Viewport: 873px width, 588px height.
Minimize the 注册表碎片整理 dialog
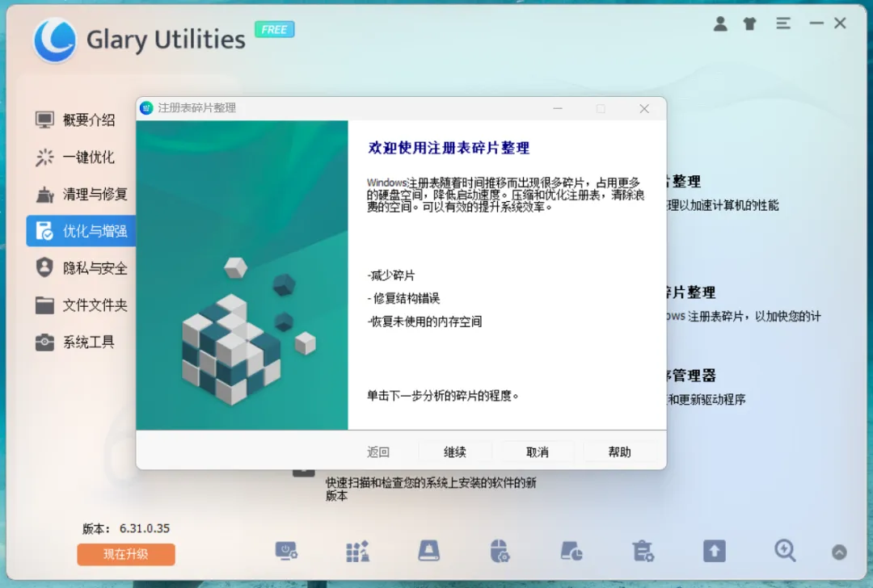click(557, 108)
